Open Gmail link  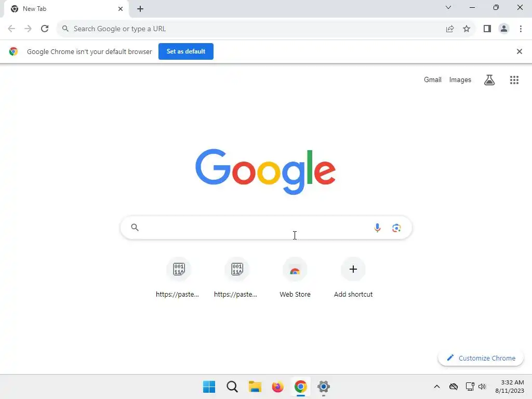point(433,79)
